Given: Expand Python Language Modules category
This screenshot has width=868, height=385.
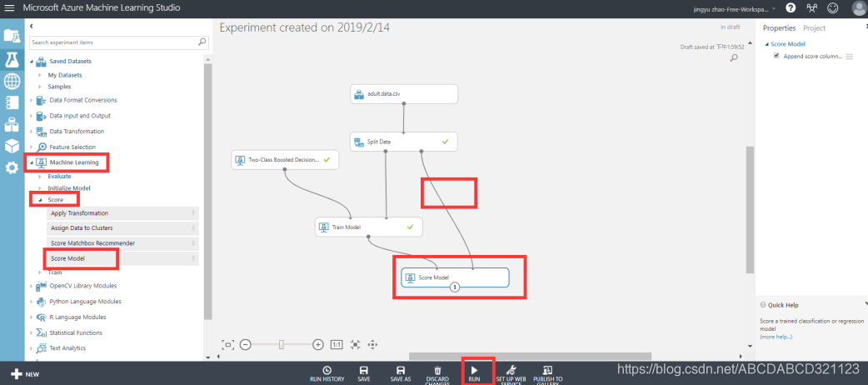Looking at the screenshot, I should [x=32, y=302].
